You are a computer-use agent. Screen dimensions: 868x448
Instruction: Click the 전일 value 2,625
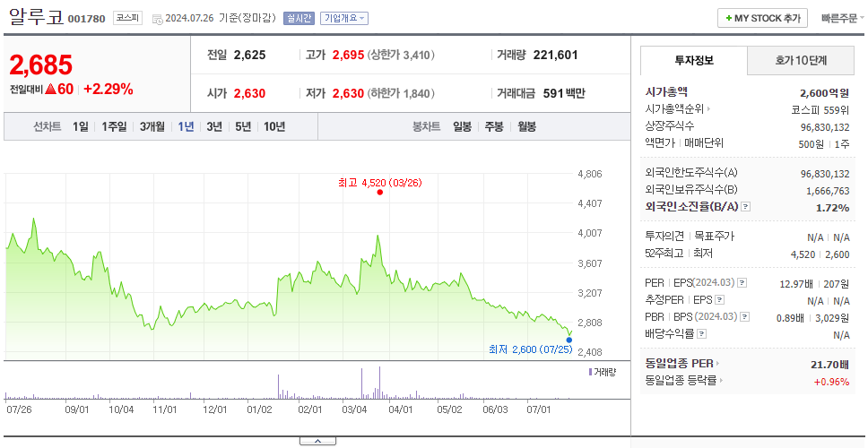(x=249, y=55)
